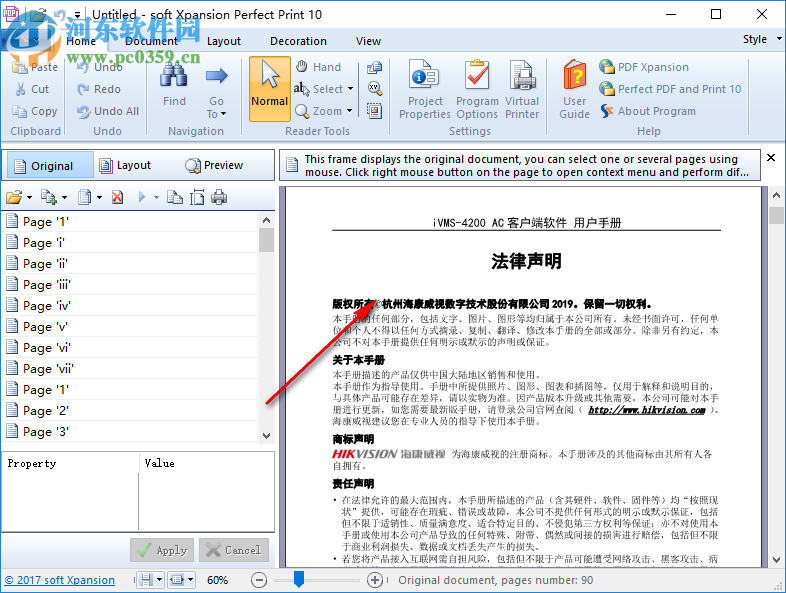The image size is (786, 593).
Task: Open the User Guide
Action: (x=574, y=90)
